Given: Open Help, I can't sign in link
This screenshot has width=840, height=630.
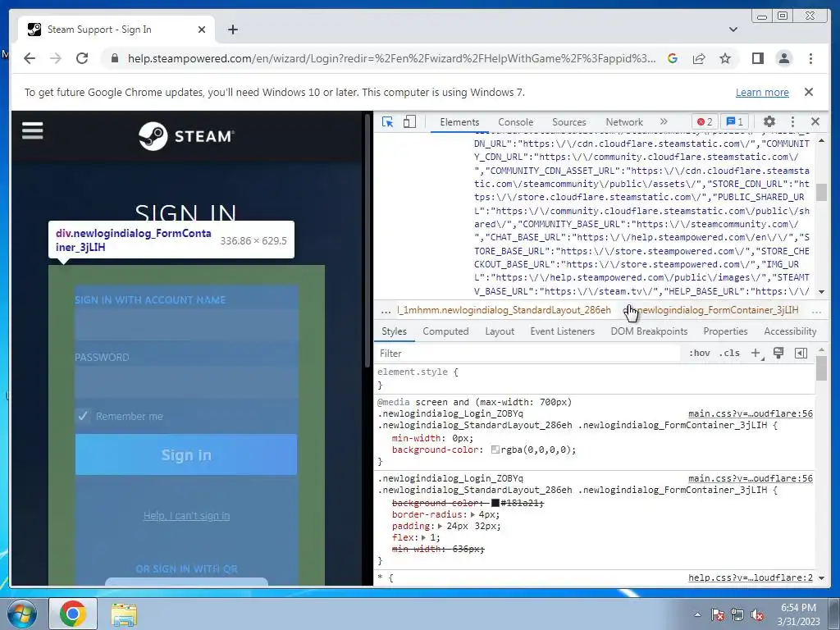Looking at the screenshot, I should (186, 515).
